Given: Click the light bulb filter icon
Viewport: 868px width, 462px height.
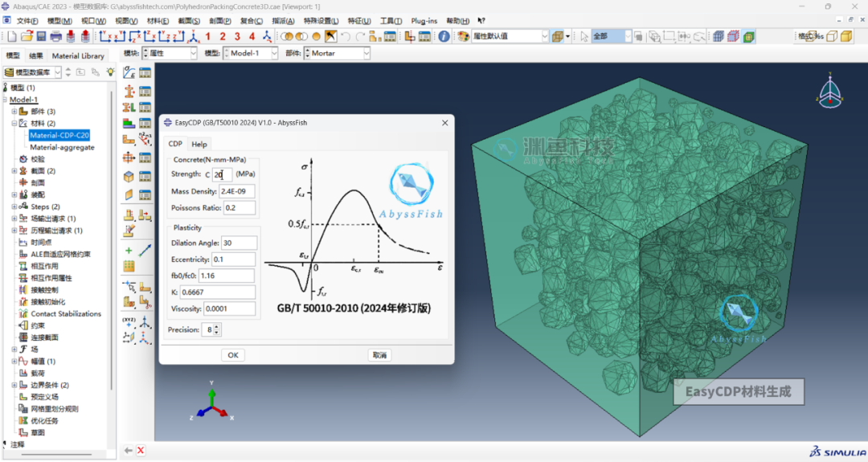Looking at the screenshot, I should pyautogui.click(x=111, y=72).
